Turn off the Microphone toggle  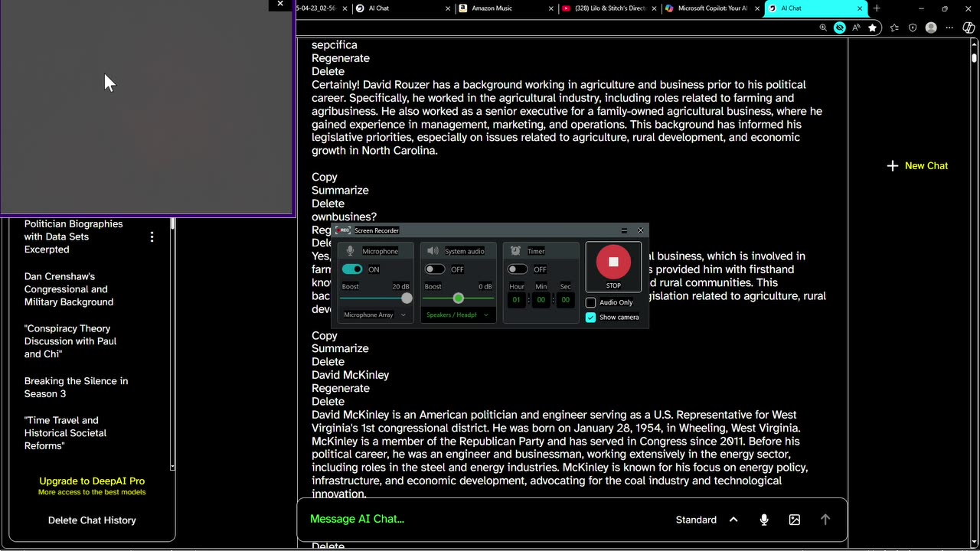click(352, 269)
